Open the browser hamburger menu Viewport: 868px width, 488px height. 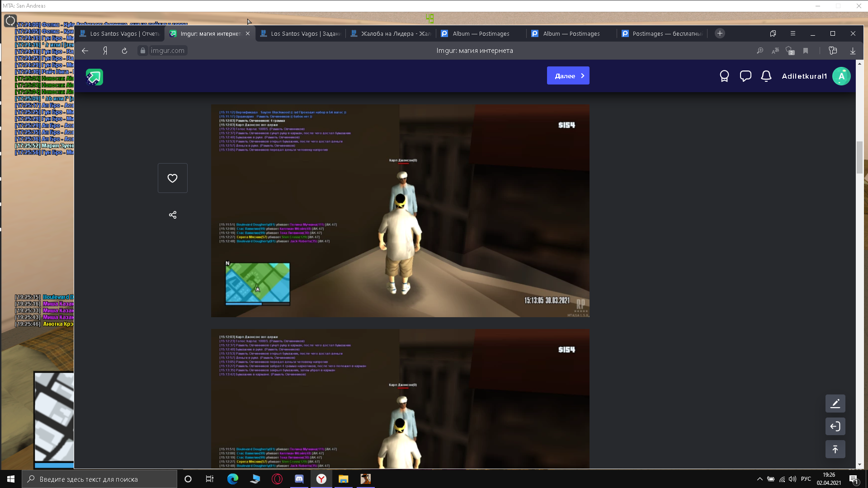[793, 33]
